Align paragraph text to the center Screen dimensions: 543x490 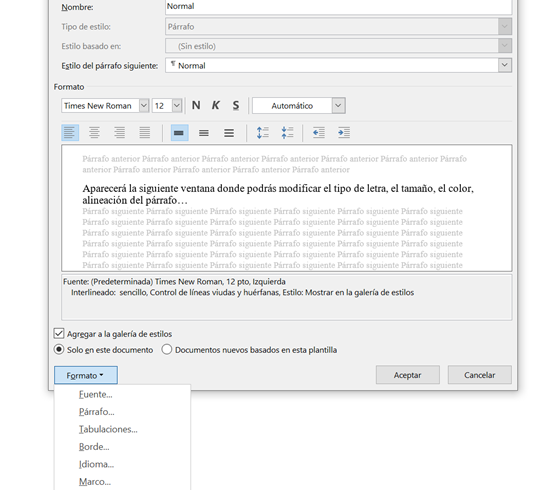(x=94, y=133)
